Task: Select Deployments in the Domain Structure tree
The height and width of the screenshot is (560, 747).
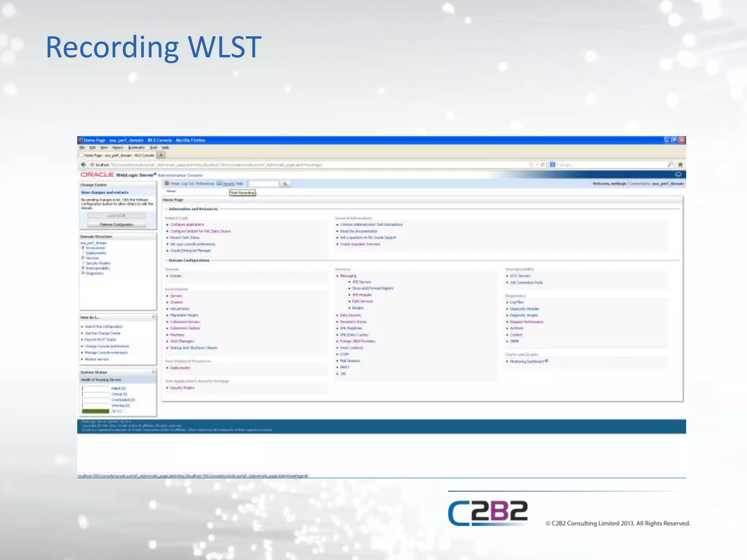Action: [x=96, y=253]
